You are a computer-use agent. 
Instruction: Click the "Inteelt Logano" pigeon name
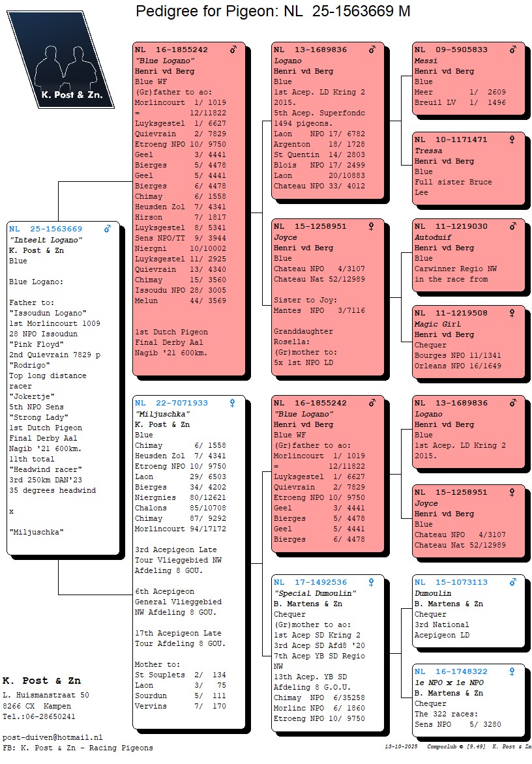(x=46, y=240)
